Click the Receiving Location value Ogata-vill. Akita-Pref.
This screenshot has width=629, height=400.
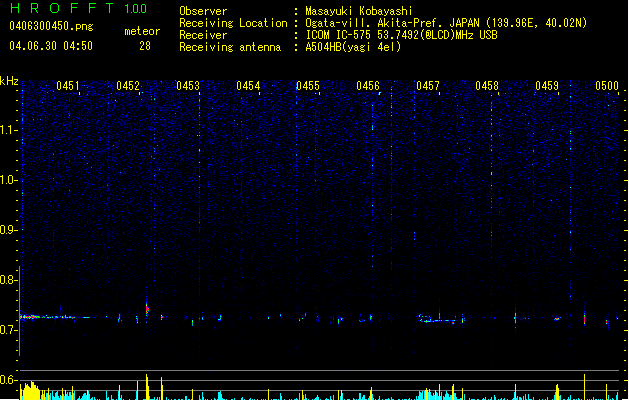click(x=373, y=23)
